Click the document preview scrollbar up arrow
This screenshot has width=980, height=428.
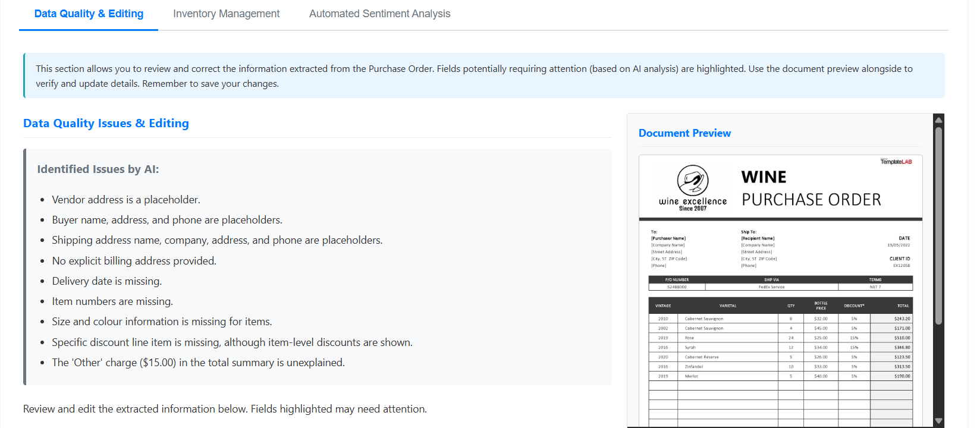coord(939,119)
